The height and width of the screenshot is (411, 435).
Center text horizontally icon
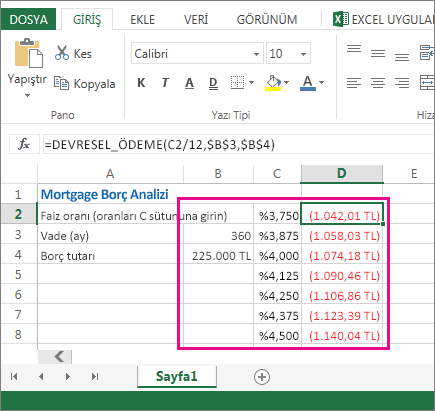pyautogui.click(x=378, y=83)
